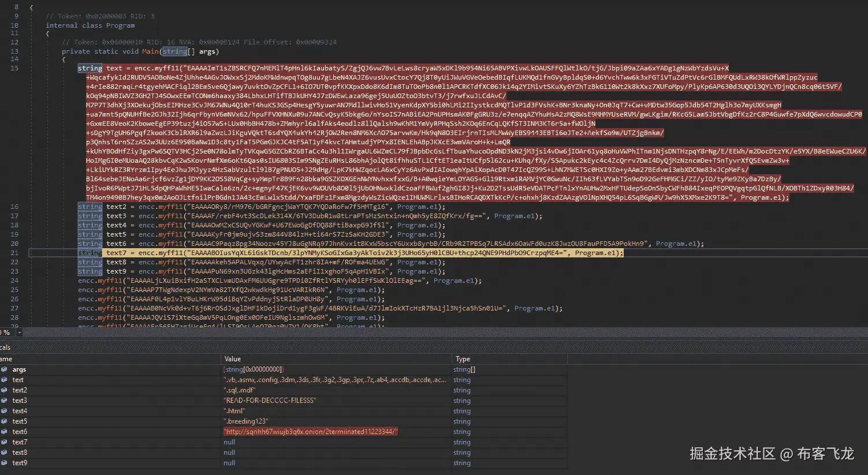This screenshot has width=868, height=475.
Task: Select the text6 variable name in Locals
Action: point(20,432)
